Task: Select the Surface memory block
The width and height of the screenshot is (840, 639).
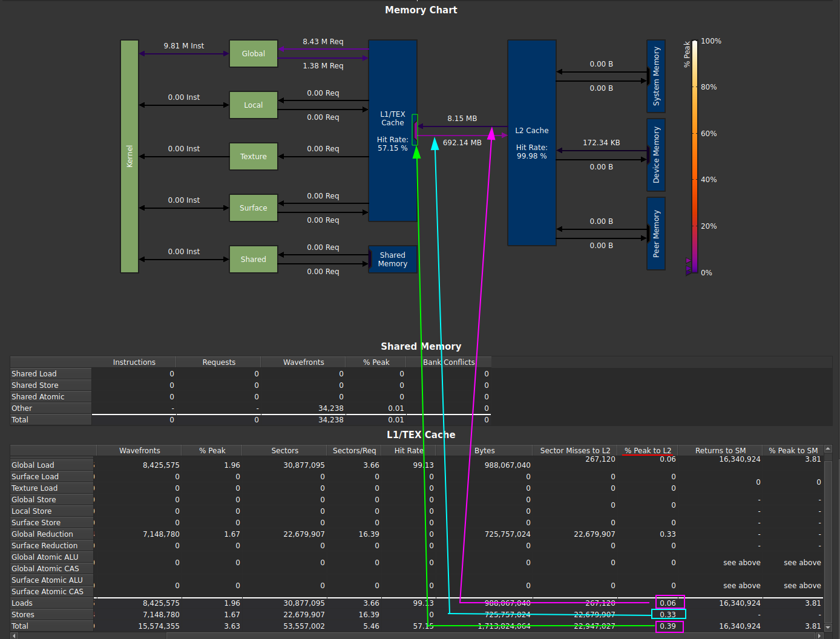Action: [x=253, y=208]
